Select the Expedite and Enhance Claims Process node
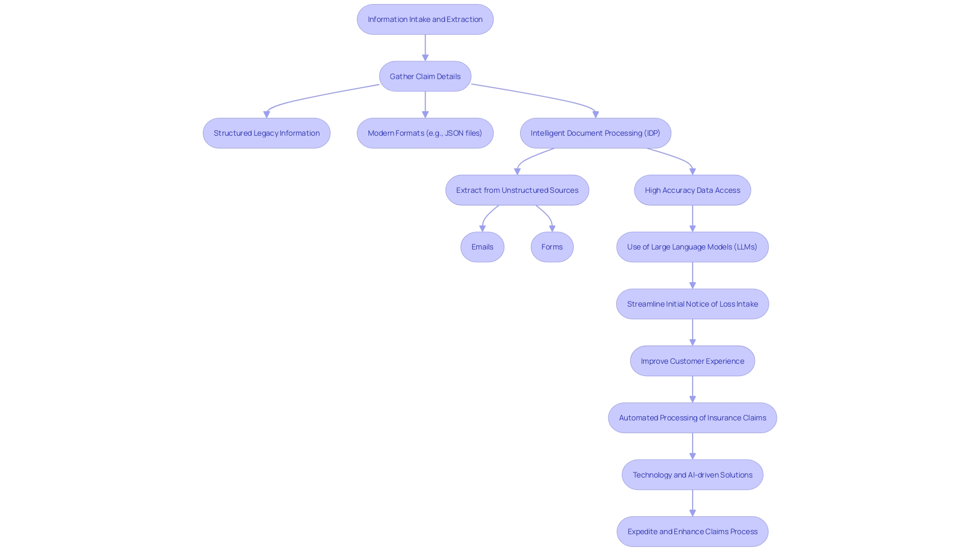 coord(692,531)
